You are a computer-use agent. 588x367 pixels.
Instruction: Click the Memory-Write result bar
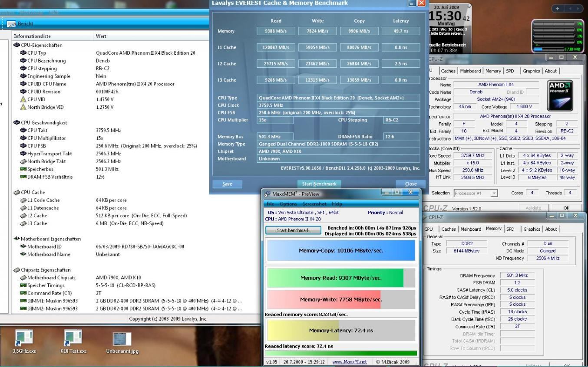[341, 299]
